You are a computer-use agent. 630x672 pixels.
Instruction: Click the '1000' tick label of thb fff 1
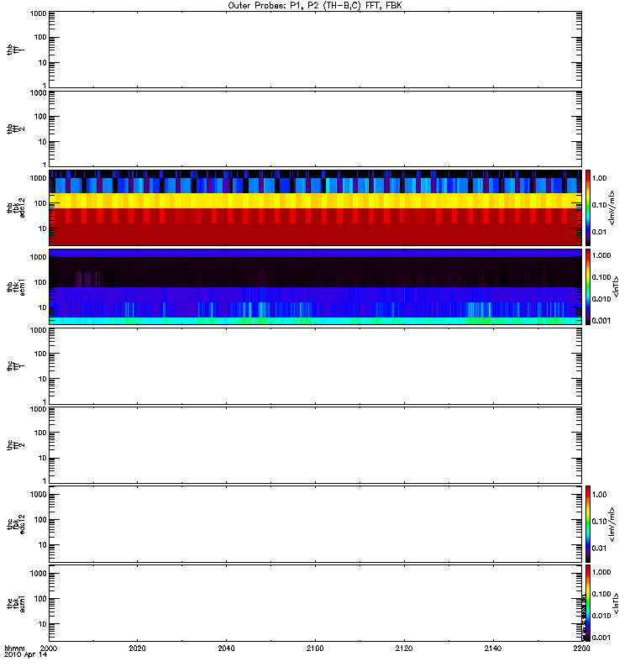(39, 13)
